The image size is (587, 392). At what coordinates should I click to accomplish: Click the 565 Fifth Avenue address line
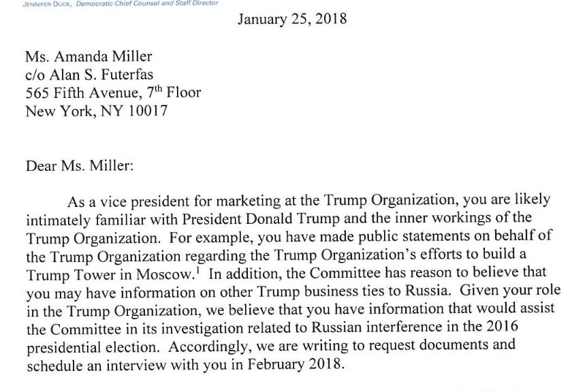pos(112,93)
